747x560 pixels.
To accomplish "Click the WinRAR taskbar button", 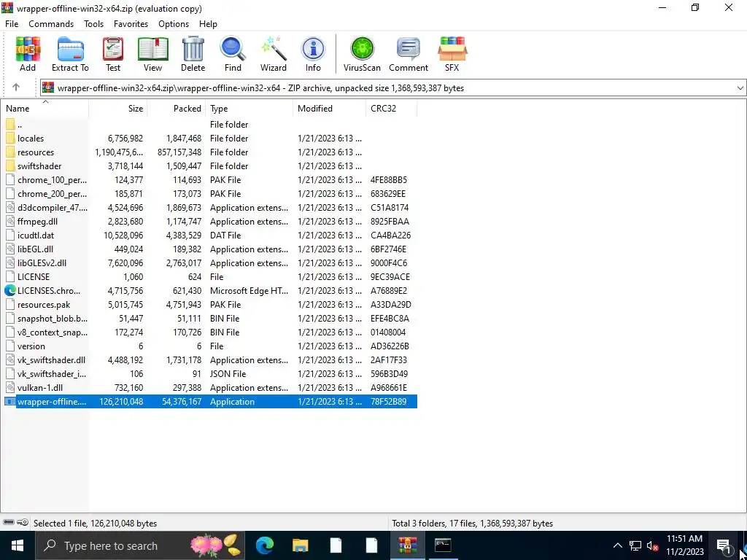I will tap(407, 545).
